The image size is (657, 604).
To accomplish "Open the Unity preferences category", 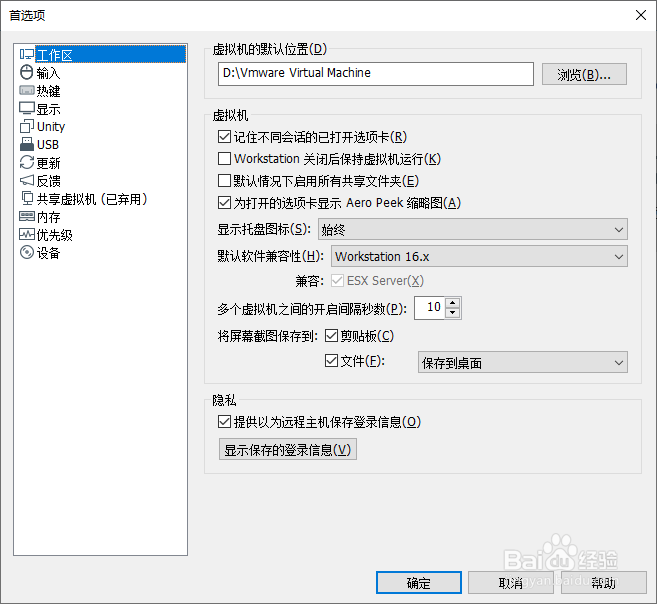I will [51, 126].
